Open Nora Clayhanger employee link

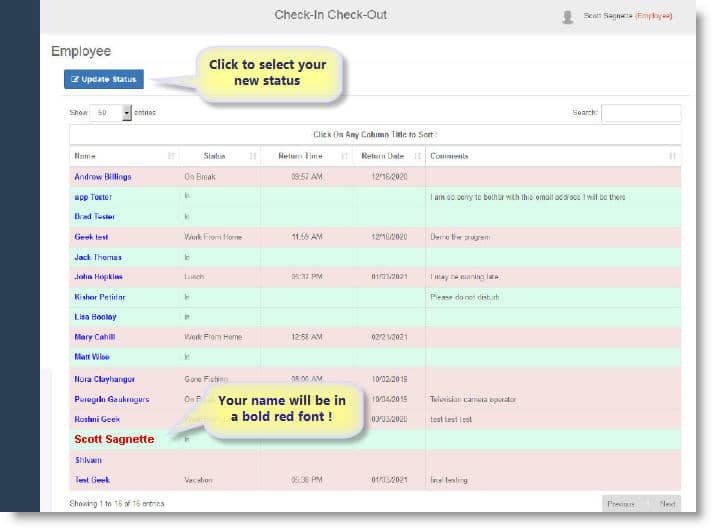click(x=103, y=380)
